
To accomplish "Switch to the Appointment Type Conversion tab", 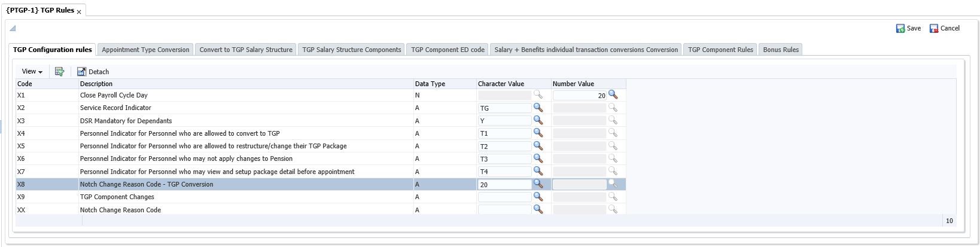I will [145, 50].
